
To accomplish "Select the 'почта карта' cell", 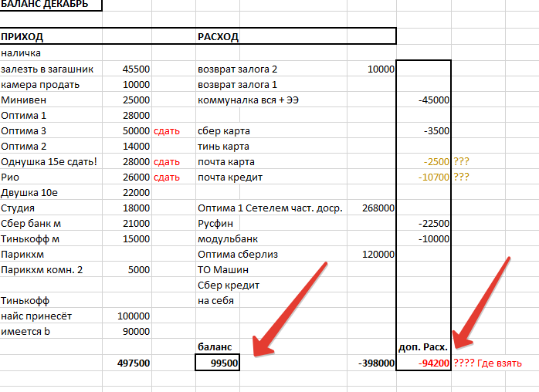I will [226, 162].
